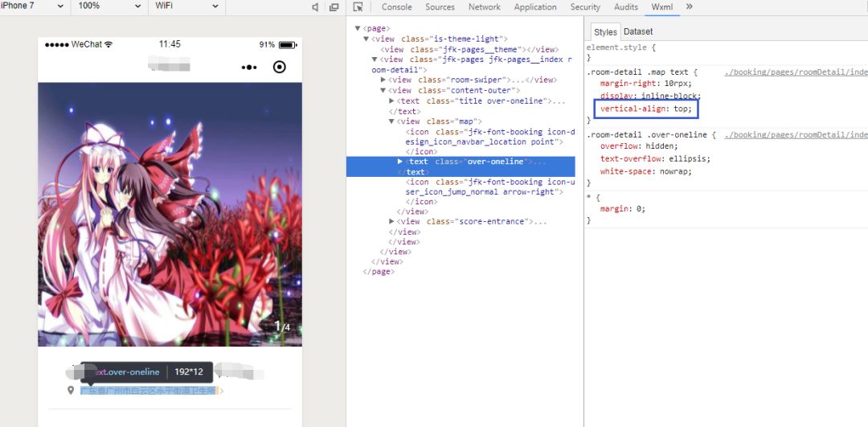This screenshot has height=427, width=868.
Task: Collapse the map view node
Action: (391, 121)
